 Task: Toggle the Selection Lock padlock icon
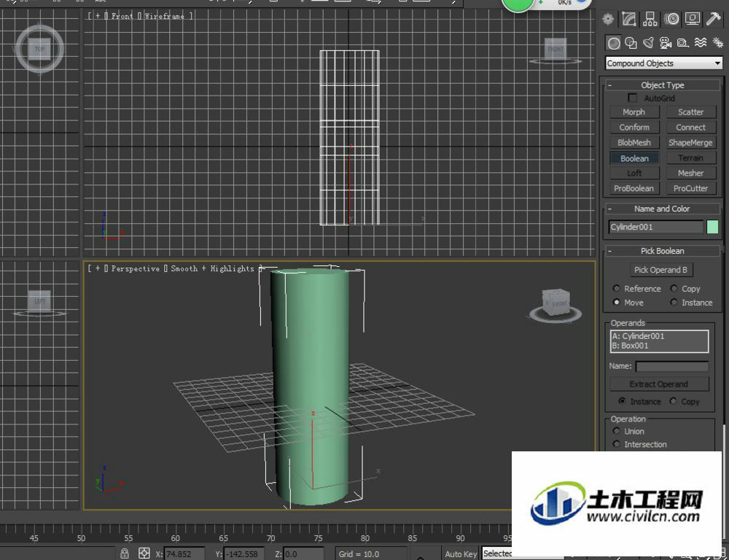(x=124, y=553)
